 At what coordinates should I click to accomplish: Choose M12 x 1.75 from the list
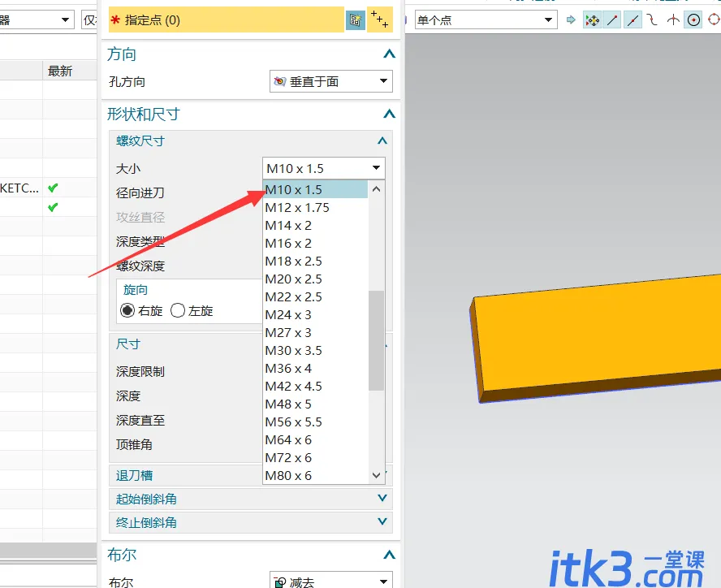(x=315, y=207)
